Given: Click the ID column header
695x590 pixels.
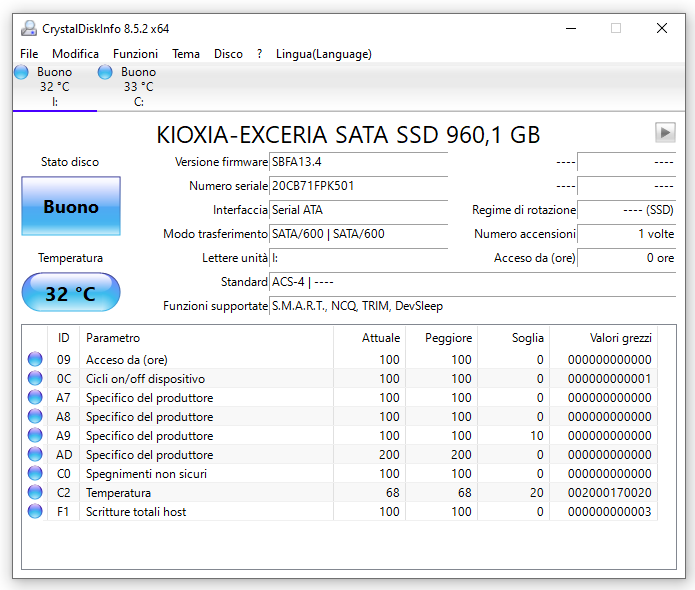Looking at the screenshot, I should click(x=63, y=338).
